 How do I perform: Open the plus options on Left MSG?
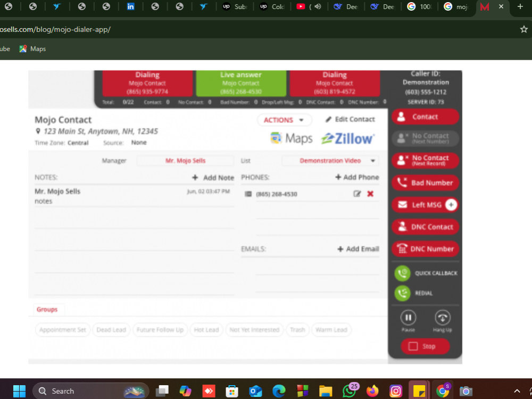451,205
